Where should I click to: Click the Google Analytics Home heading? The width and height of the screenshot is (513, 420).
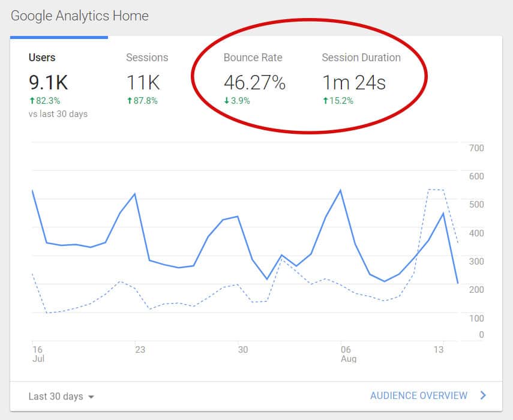pyautogui.click(x=80, y=16)
